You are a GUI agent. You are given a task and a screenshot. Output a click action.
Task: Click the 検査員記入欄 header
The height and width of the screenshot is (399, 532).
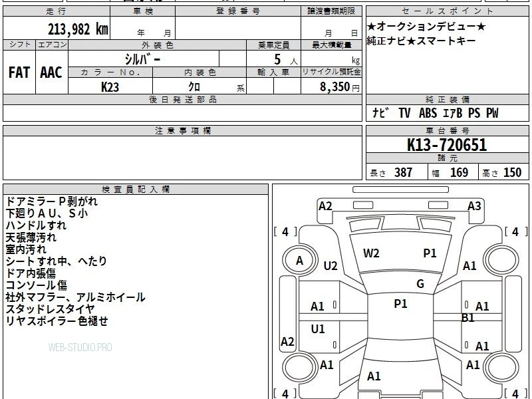pyautogui.click(x=136, y=190)
